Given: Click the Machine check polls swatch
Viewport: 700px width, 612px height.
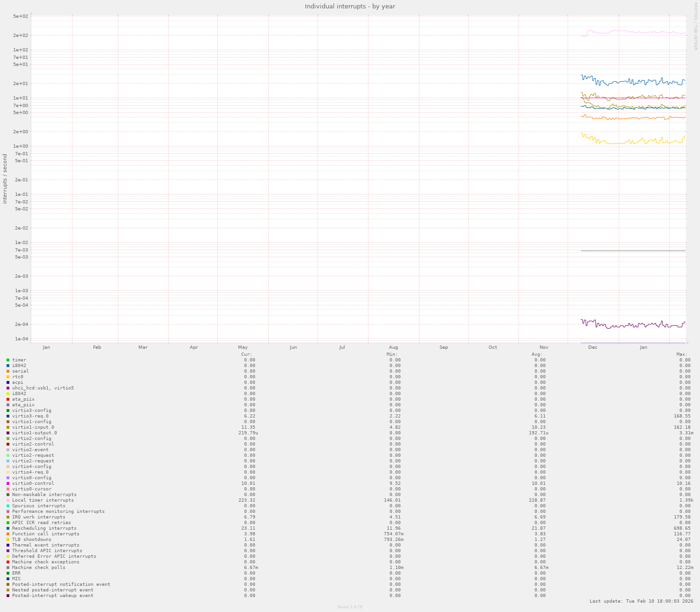Looking at the screenshot, I should (8, 568).
